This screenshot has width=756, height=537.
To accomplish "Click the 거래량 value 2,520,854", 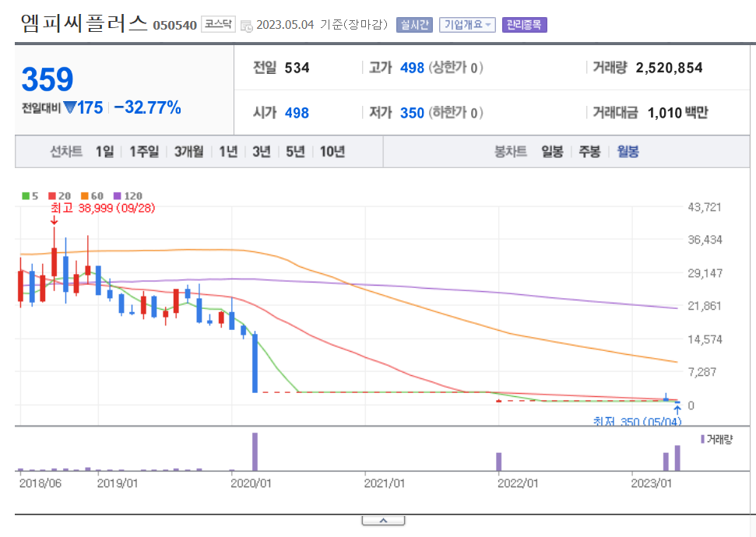I will click(670, 68).
